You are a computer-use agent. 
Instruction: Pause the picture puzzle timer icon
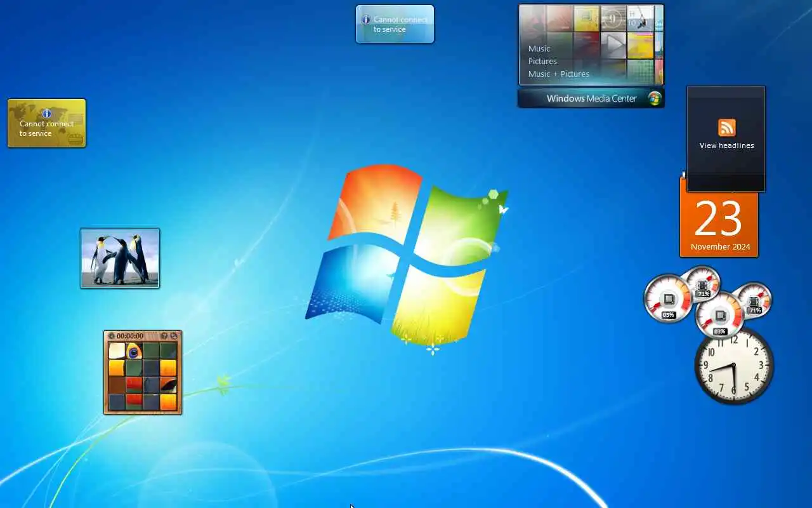[112, 336]
